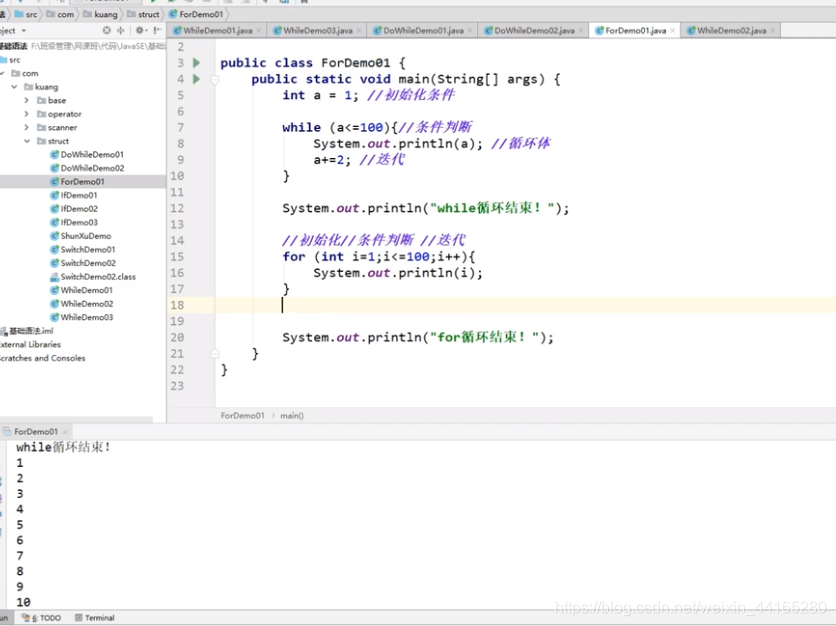836x626 pixels.
Task: Click the while condition on line 7
Action: click(359, 127)
